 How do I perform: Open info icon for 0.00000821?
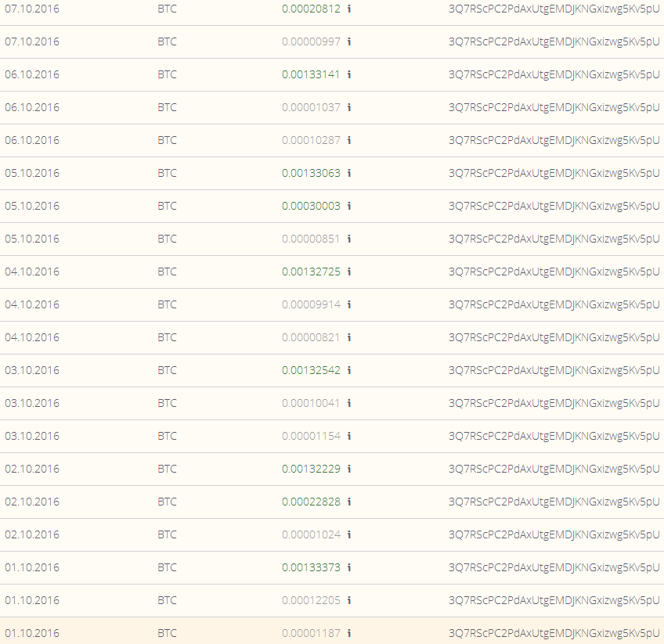(349, 337)
